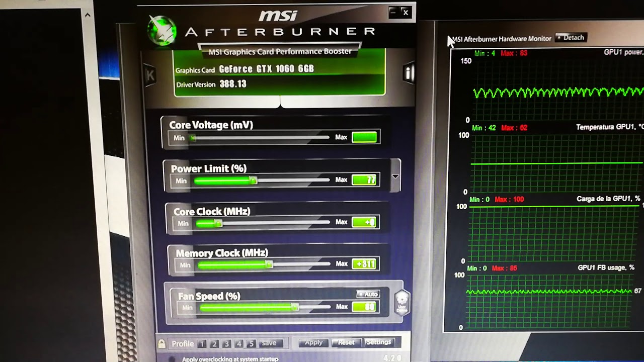The width and height of the screenshot is (644, 362).
Task: Click 'Max : 100' on GPU load graph
Action: pos(509,200)
